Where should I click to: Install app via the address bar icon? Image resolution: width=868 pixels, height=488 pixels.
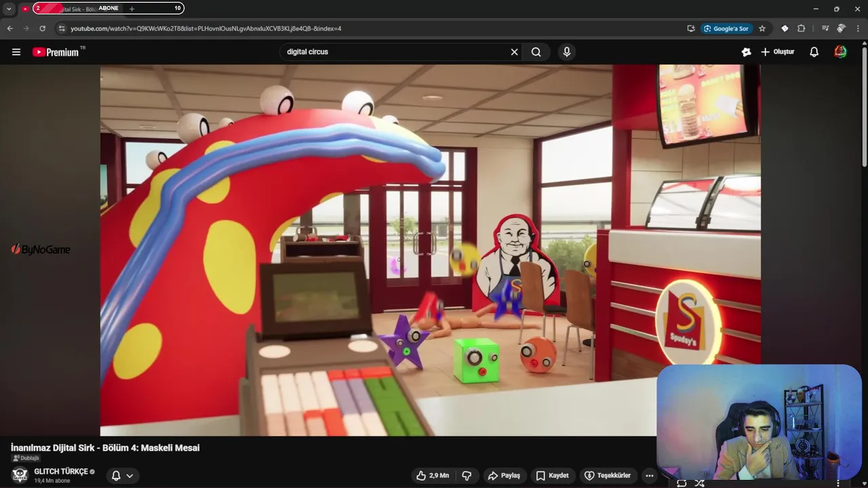pos(690,28)
